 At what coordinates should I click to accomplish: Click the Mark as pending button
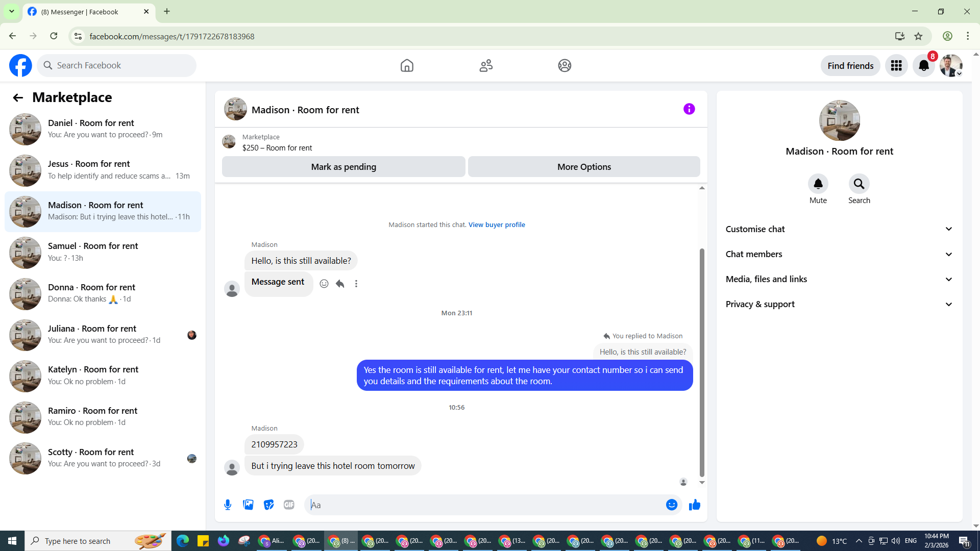[x=344, y=167]
